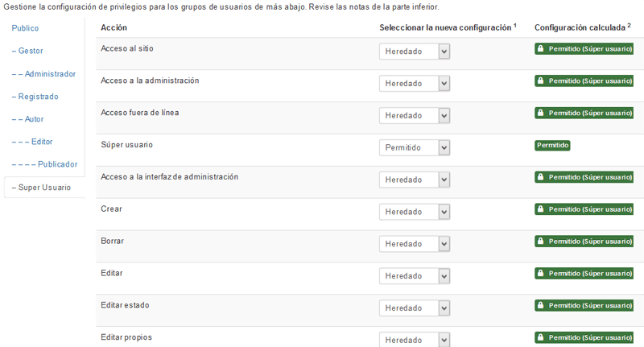Open the Acceso fuera de línea dropdown
The width and height of the screenshot is (644, 347).
click(415, 115)
